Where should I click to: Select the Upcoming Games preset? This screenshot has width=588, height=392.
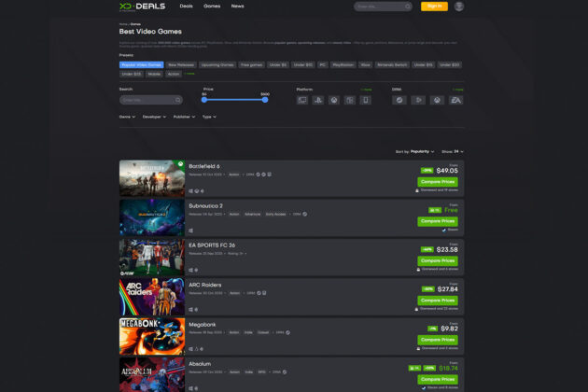217,65
